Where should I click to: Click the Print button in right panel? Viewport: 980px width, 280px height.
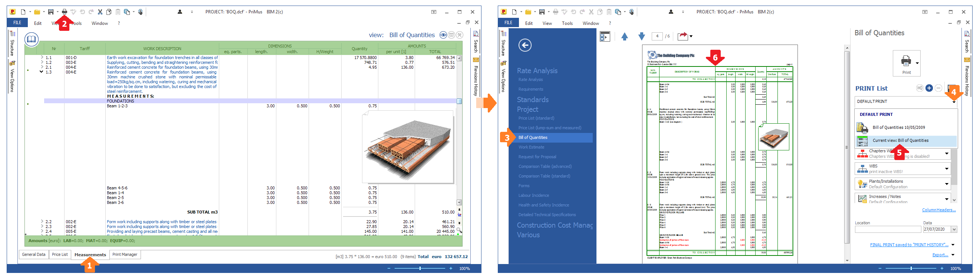click(906, 63)
